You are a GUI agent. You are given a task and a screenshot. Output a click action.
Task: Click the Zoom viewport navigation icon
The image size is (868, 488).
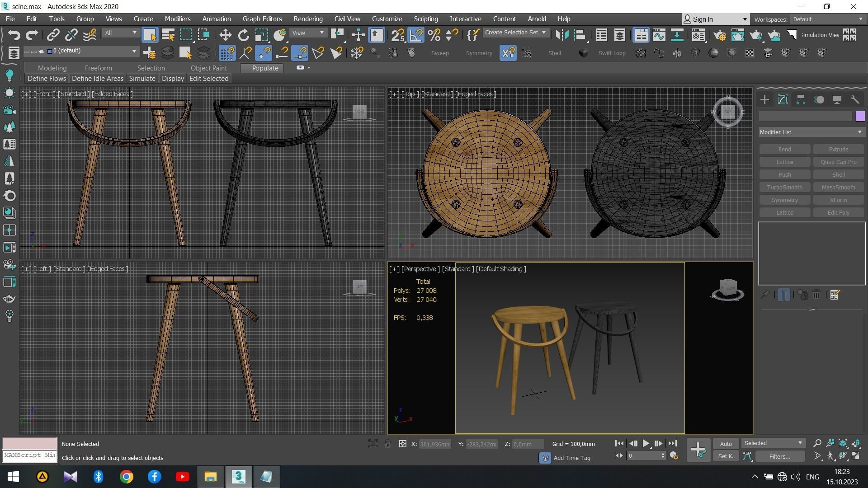coord(817,443)
